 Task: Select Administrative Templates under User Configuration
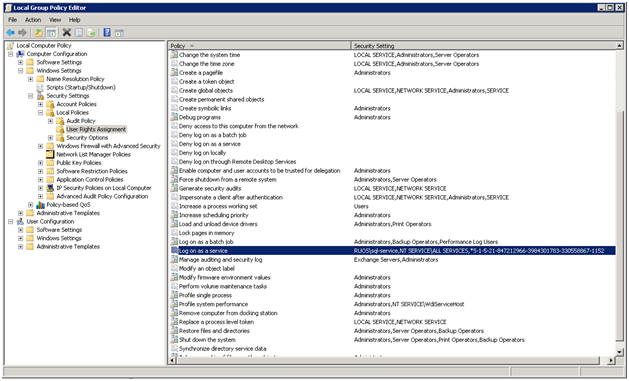point(68,247)
